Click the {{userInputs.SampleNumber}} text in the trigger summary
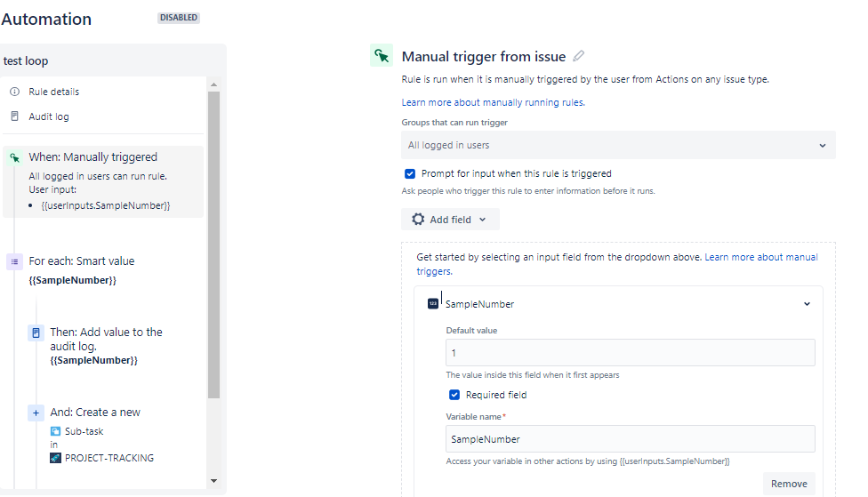Image resolution: width=868 pixels, height=497 pixels. pos(105,205)
